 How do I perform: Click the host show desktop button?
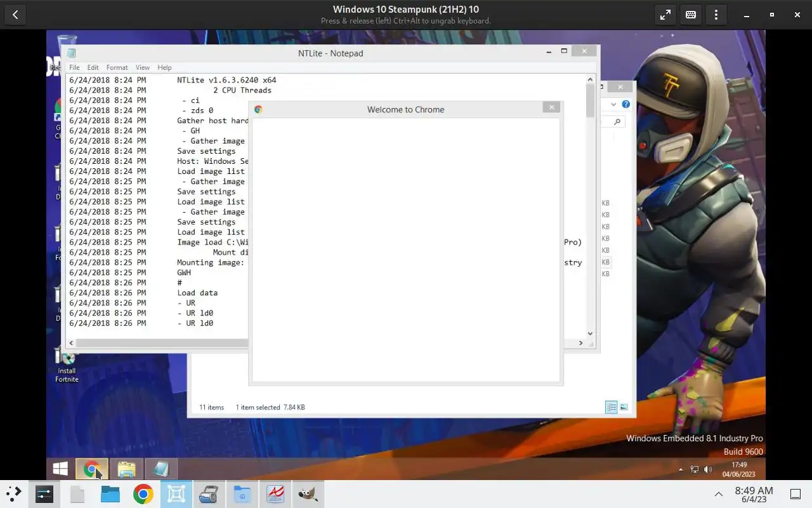tap(796, 494)
